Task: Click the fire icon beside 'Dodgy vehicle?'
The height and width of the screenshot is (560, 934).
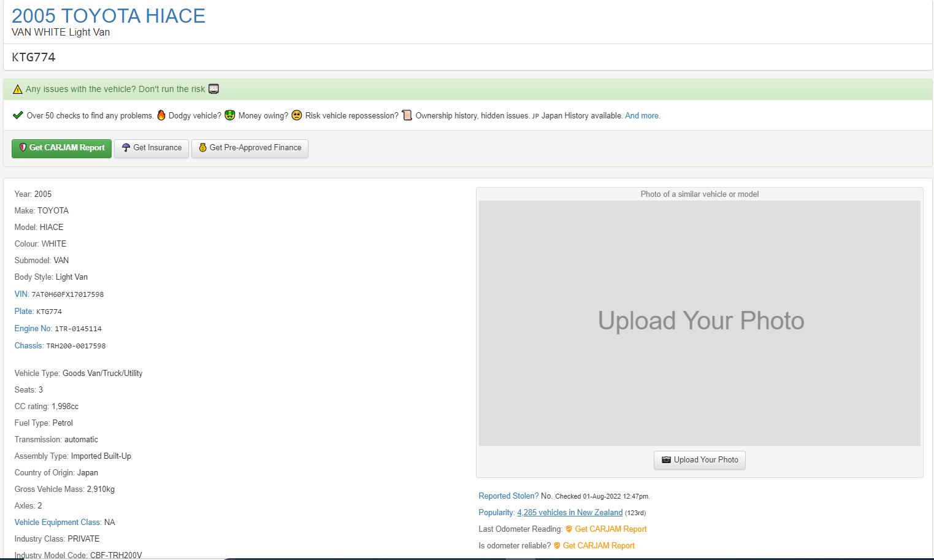Action: [x=161, y=115]
